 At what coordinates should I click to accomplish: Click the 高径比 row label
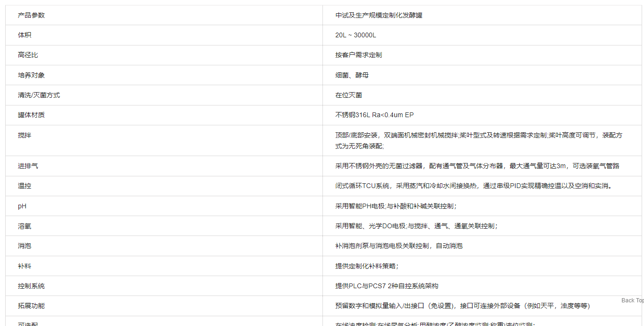[28, 55]
